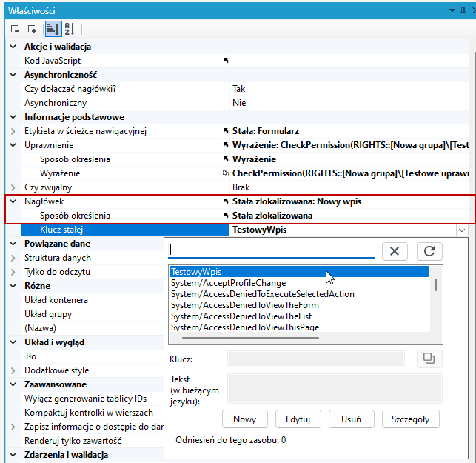Copy the key with the copy button
Viewport: 476px width, 463px height.
429,359
